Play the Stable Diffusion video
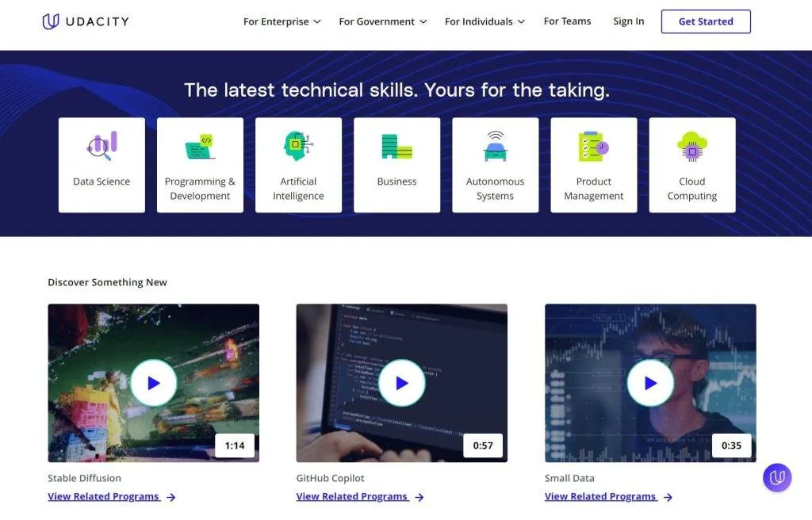This screenshot has width=812, height=520. (x=153, y=383)
